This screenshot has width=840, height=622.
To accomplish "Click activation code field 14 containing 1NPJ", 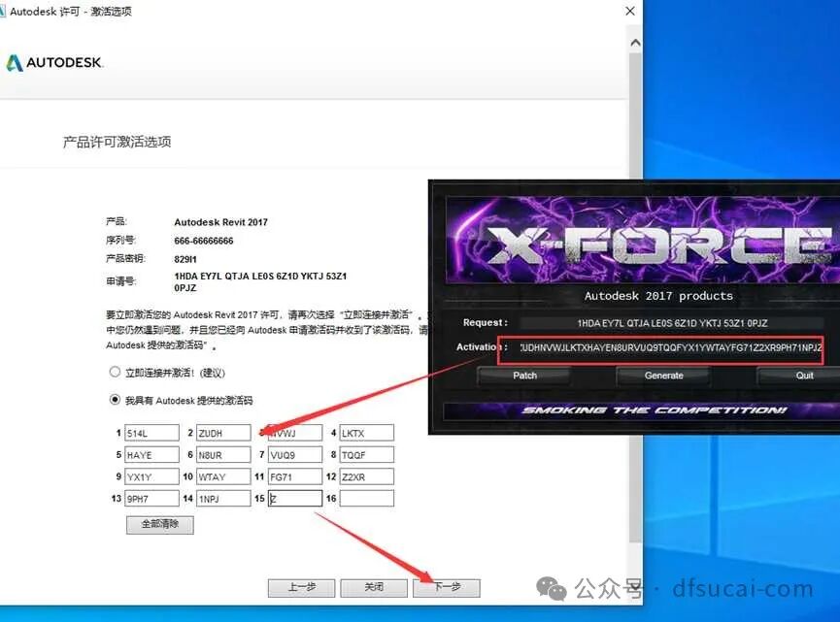I will click(223, 499).
